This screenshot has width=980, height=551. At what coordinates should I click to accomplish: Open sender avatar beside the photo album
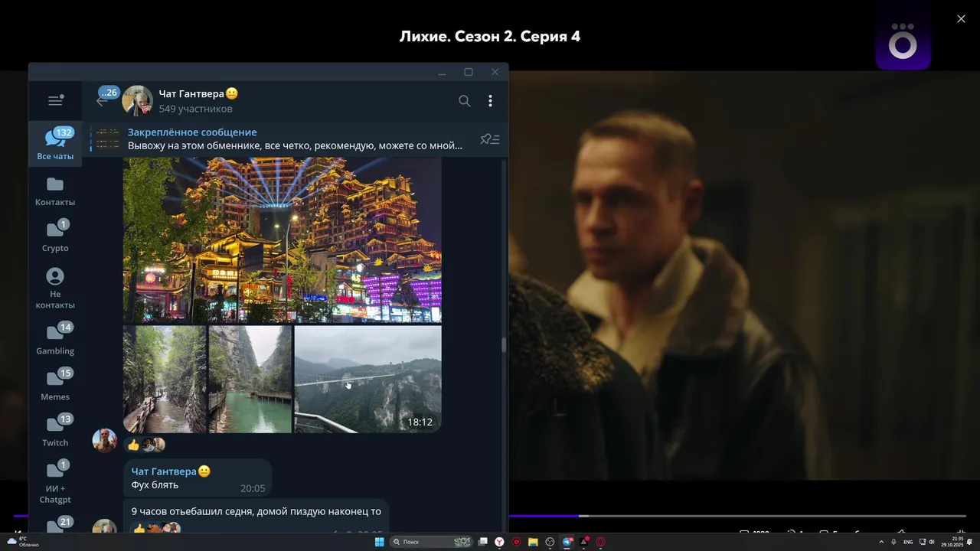(x=105, y=441)
